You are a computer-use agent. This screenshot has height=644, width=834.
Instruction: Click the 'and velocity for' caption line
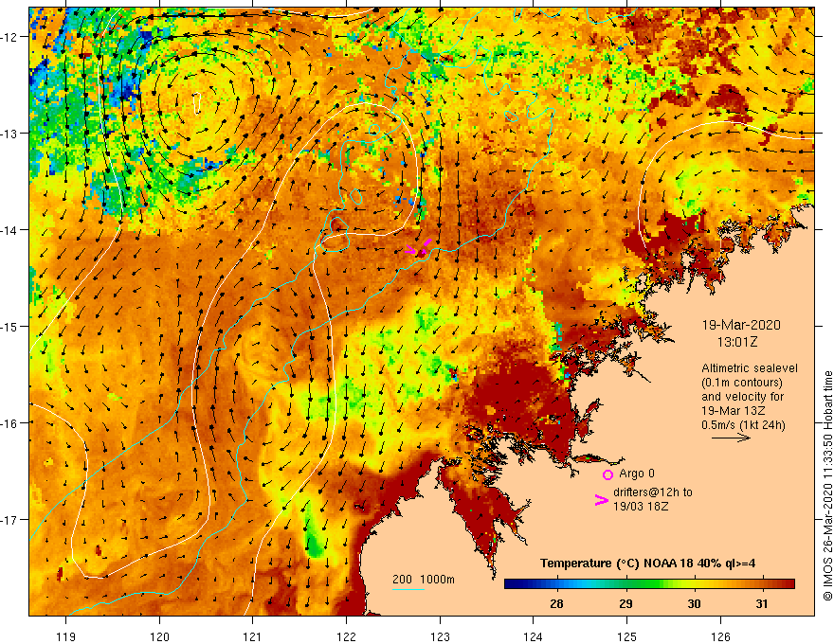tap(742, 397)
